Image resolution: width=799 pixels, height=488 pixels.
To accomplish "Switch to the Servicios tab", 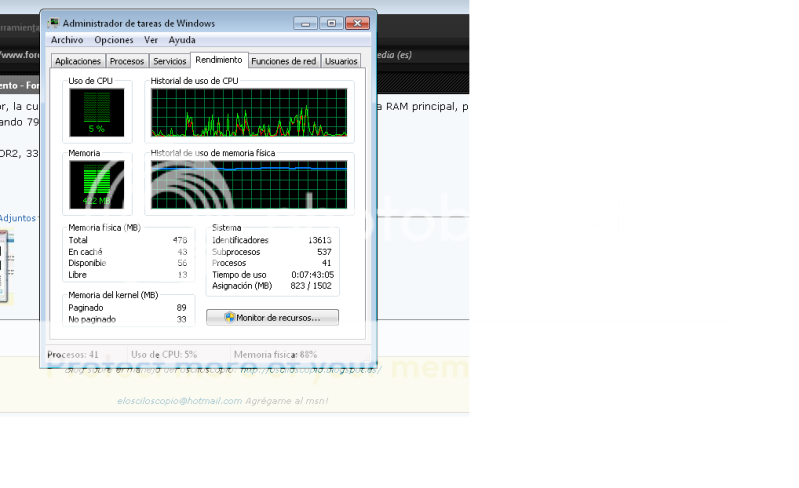I will 170,61.
